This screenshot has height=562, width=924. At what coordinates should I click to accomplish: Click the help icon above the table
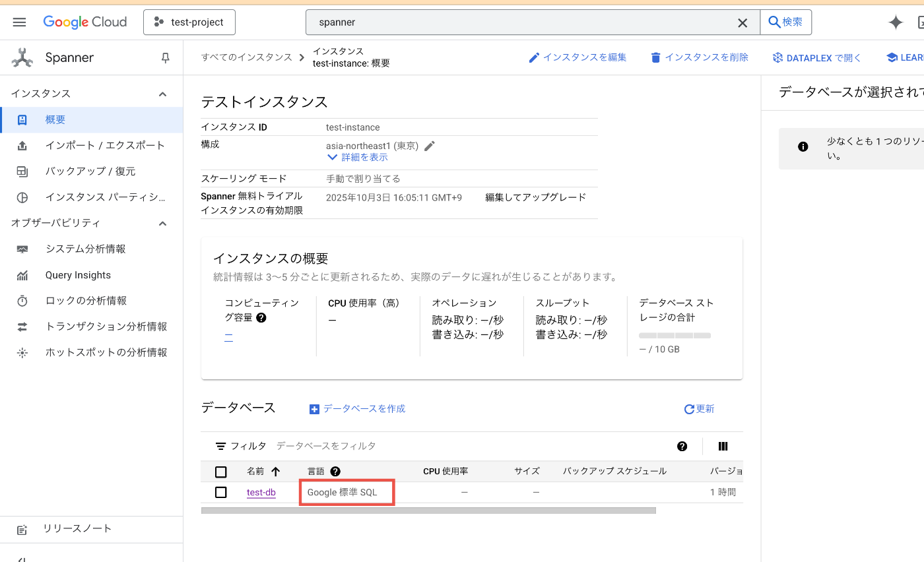(x=682, y=447)
